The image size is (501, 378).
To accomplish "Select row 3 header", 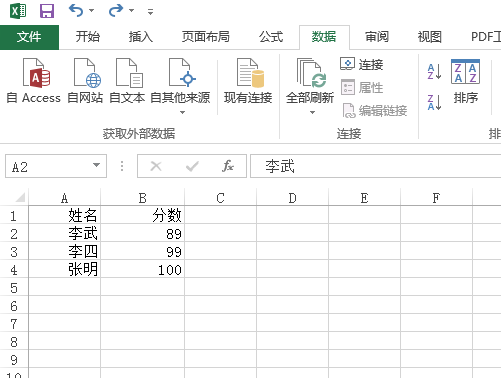I will tap(14, 251).
